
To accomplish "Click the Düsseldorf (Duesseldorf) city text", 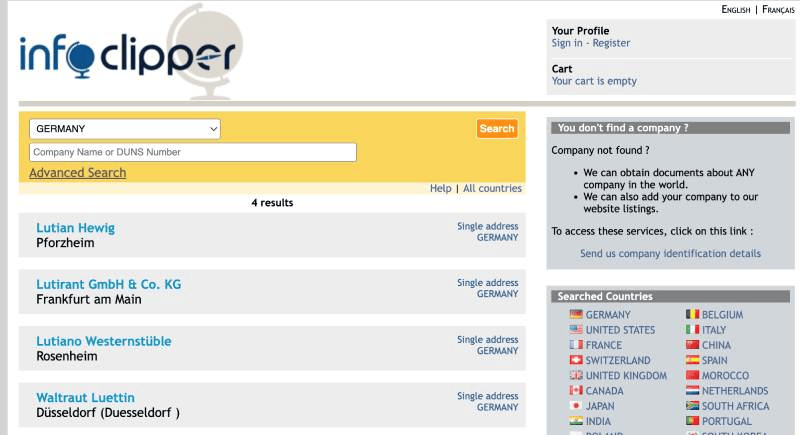I will pyautogui.click(x=108, y=413).
